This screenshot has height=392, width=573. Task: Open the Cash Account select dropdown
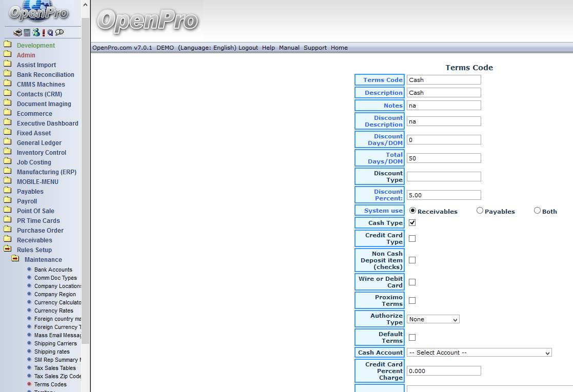click(479, 353)
